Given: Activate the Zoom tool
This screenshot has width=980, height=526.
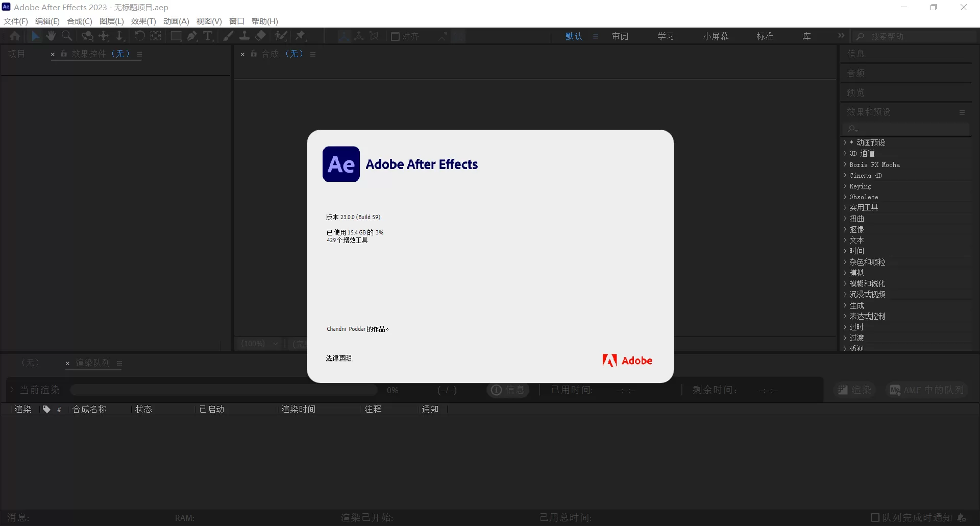Looking at the screenshot, I should [x=67, y=36].
